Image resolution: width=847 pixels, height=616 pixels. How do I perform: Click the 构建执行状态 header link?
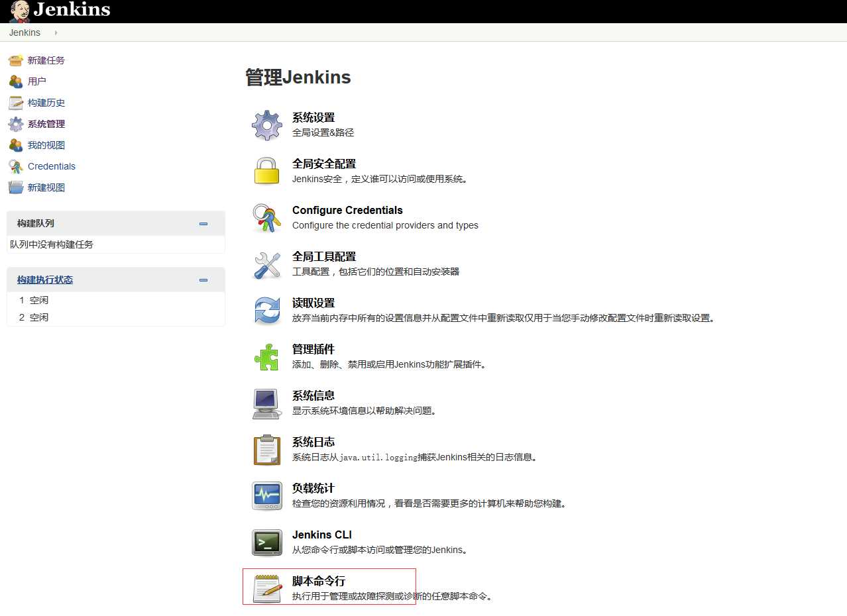pos(45,280)
